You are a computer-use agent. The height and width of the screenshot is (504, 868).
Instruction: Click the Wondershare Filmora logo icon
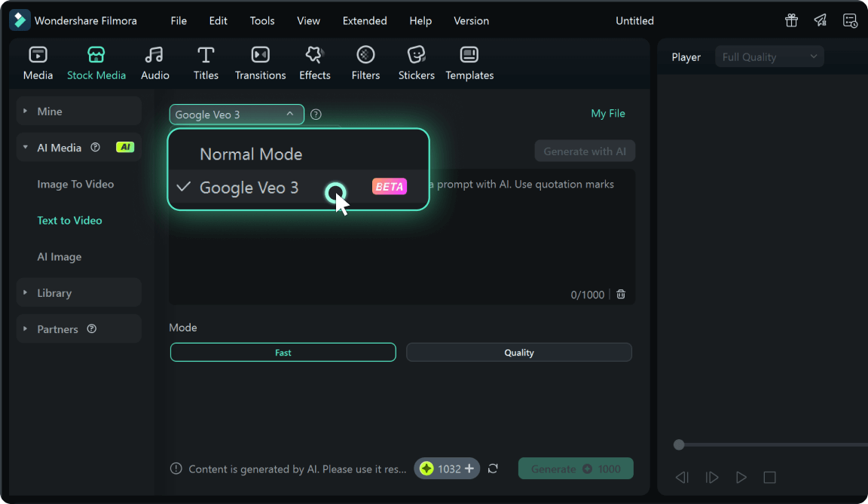20,20
